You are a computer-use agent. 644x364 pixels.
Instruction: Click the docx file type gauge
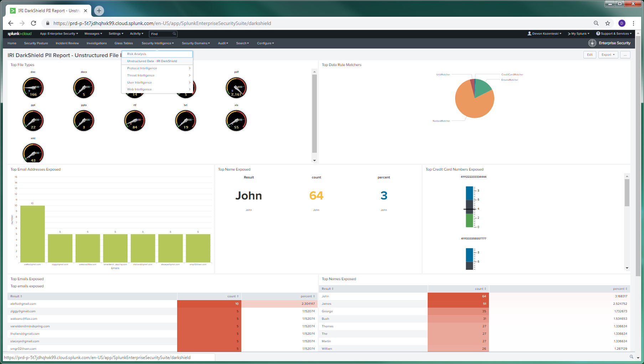pos(84,88)
